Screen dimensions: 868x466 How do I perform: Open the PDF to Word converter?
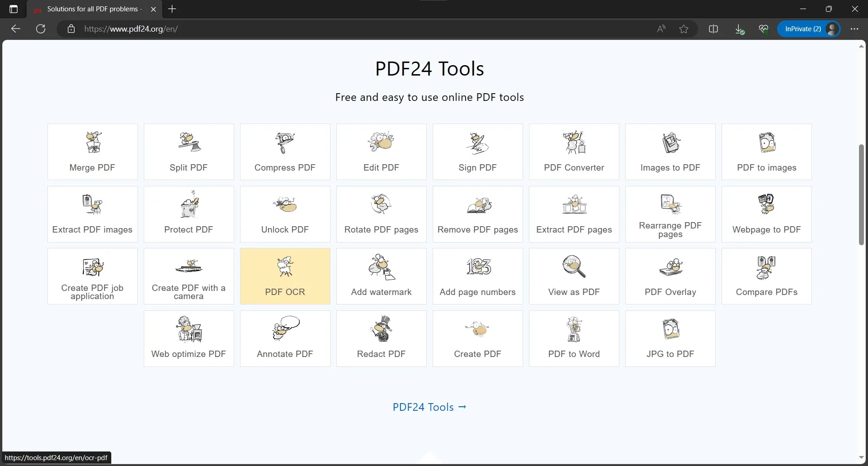pyautogui.click(x=574, y=338)
